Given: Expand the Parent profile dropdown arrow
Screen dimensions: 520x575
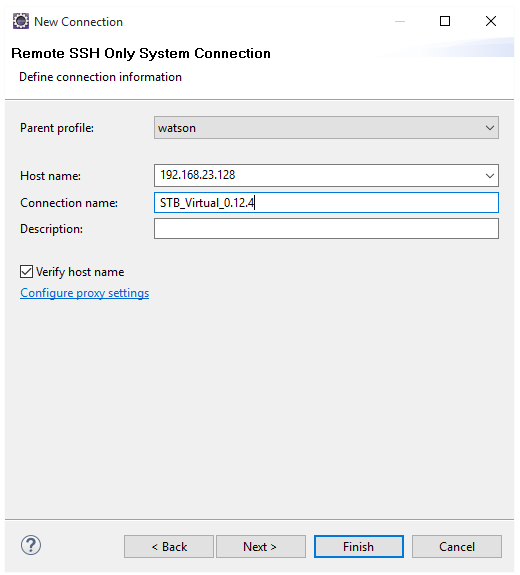Looking at the screenshot, I should 490,128.
